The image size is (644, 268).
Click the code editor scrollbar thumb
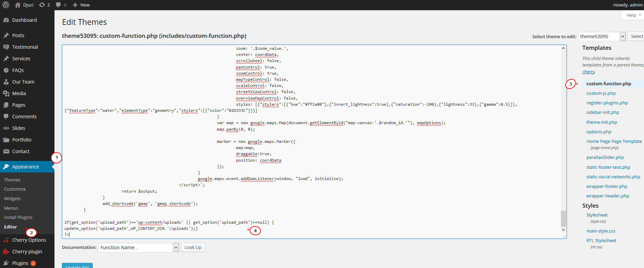click(563, 219)
